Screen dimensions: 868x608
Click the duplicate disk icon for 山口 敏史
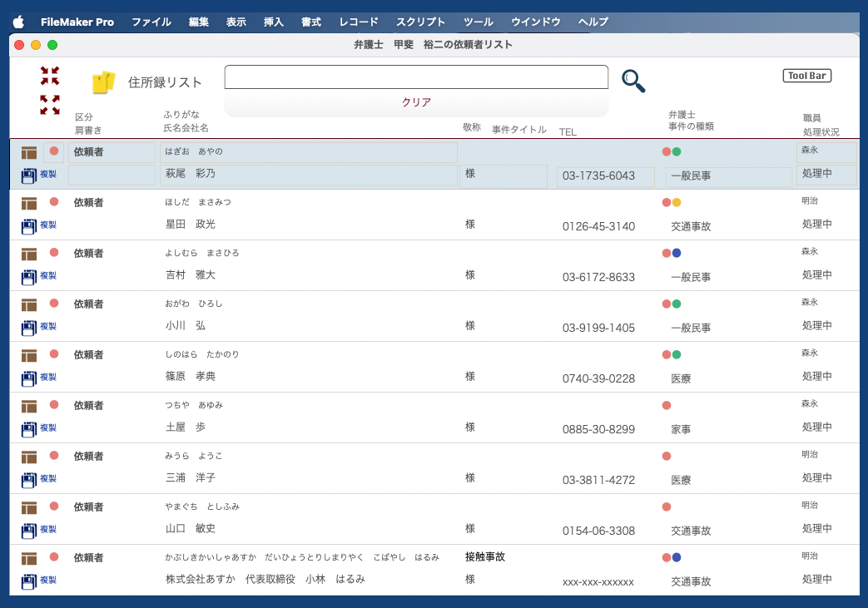(29, 530)
